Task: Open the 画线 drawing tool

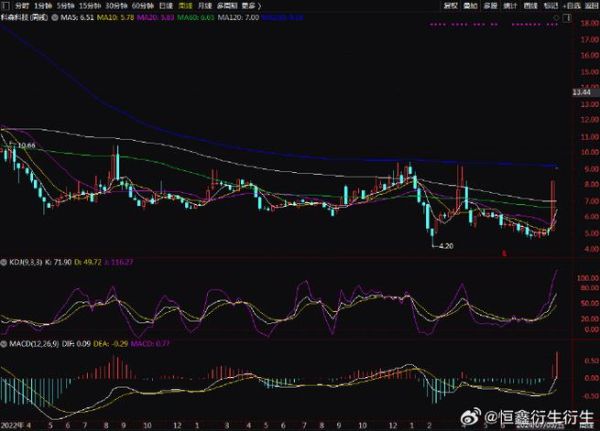Action: 530,6
